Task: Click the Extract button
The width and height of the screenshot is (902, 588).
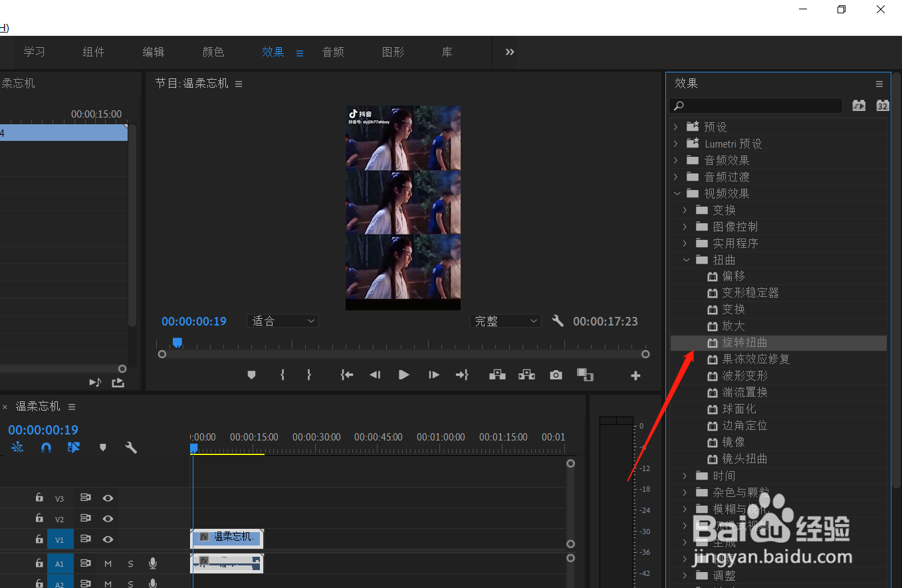Action: coord(526,375)
